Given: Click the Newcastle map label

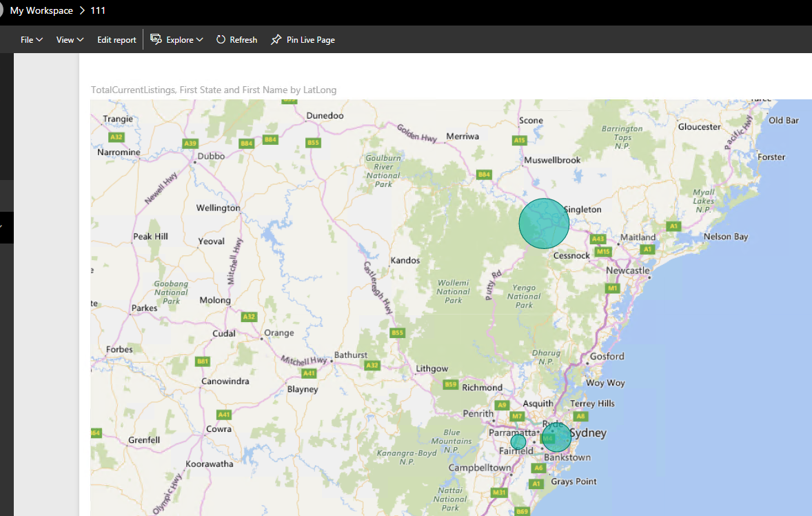Looking at the screenshot, I should tap(628, 270).
